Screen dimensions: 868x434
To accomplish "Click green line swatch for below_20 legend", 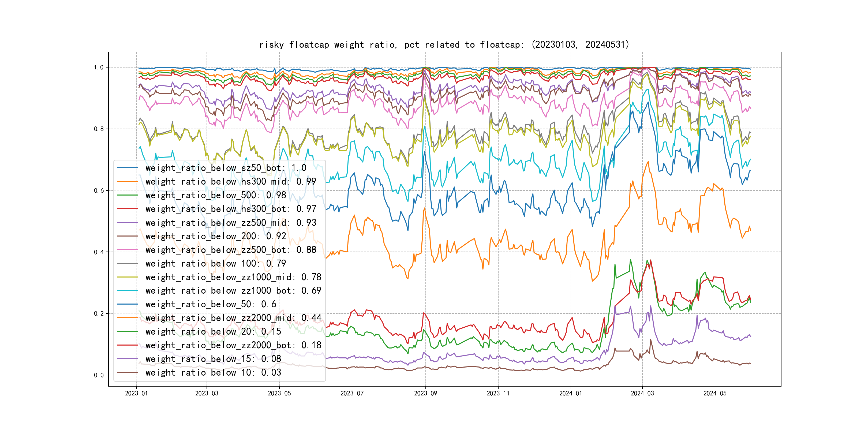I will point(127,332).
